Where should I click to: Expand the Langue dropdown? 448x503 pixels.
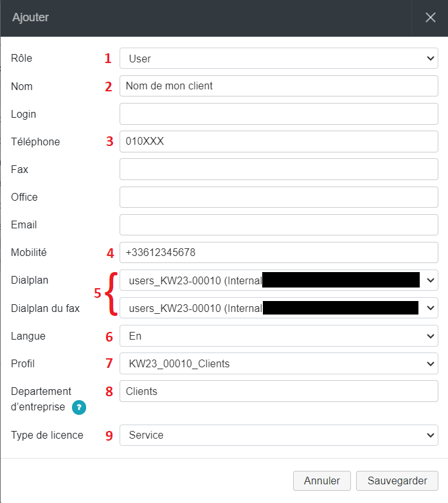(x=278, y=336)
